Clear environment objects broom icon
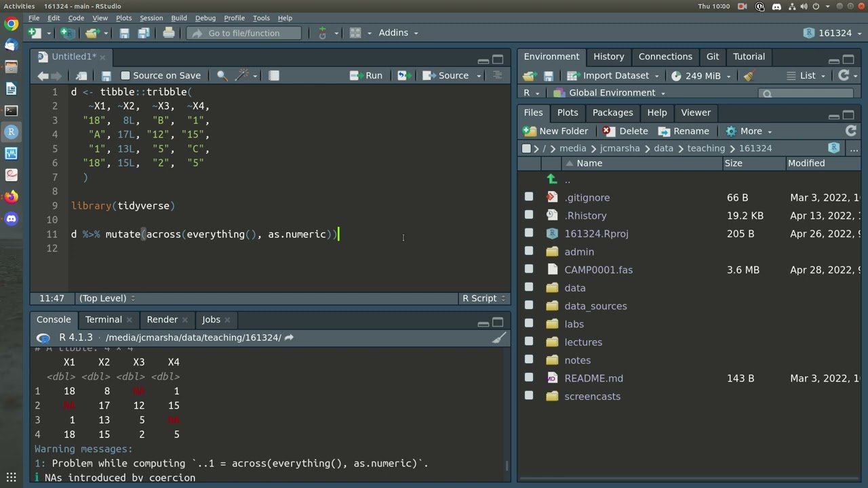The width and height of the screenshot is (868, 488). tap(749, 75)
